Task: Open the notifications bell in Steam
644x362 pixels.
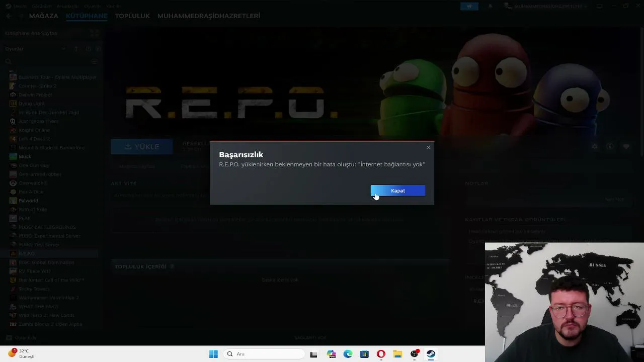Action: [490, 6]
